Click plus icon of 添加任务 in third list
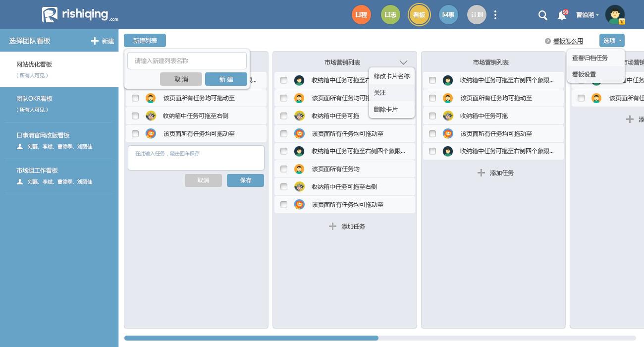 click(x=481, y=173)
